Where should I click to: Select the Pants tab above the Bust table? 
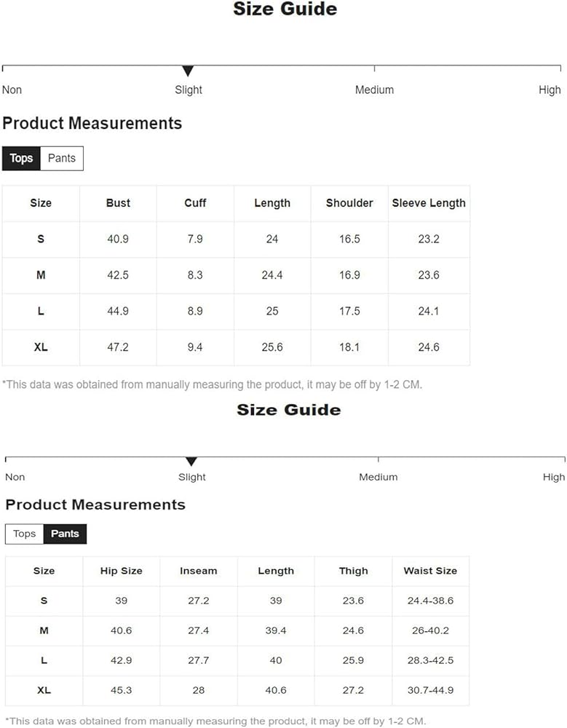point(62,158)
